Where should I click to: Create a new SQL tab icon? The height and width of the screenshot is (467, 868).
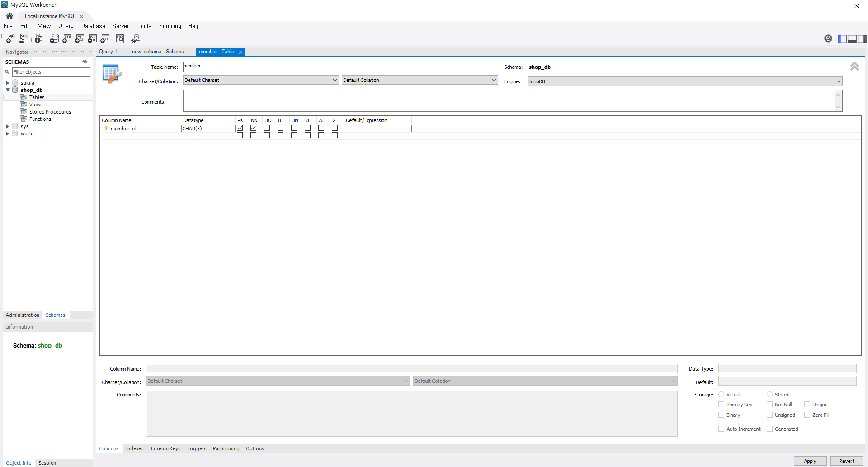pyautogui.click(x=11, y=39)
